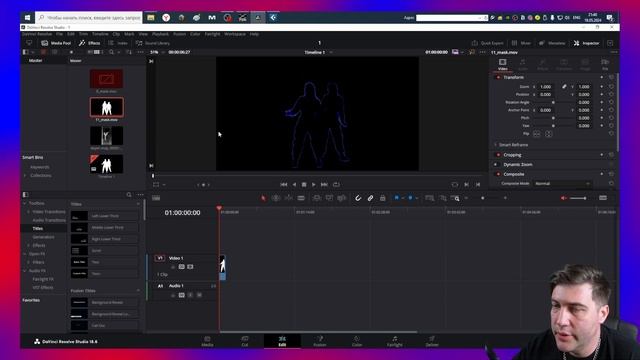The image size is (640, 360).
Task: Open Composite Mode dropdown
Action: pos(562,184)
